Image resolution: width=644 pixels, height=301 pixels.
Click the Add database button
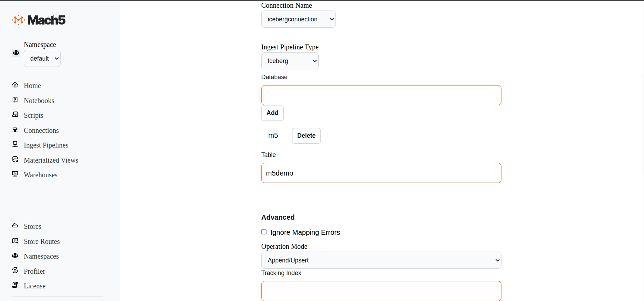[x=272, y=113]
